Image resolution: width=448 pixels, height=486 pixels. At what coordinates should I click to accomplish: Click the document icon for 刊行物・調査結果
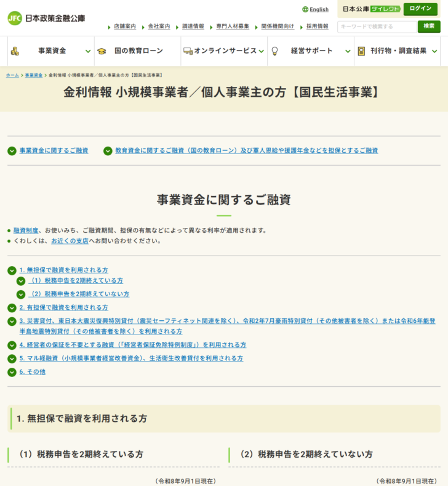[361, 51]
